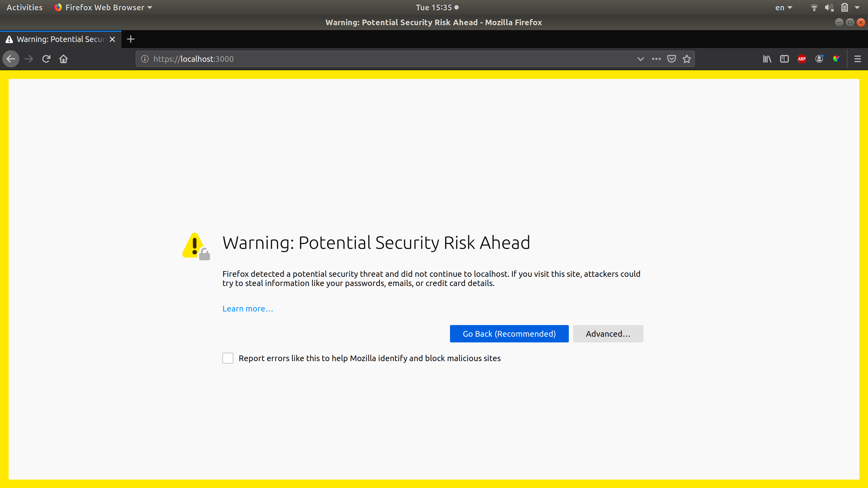Open the Tue 15:35 clock menu

coord(437,7)
